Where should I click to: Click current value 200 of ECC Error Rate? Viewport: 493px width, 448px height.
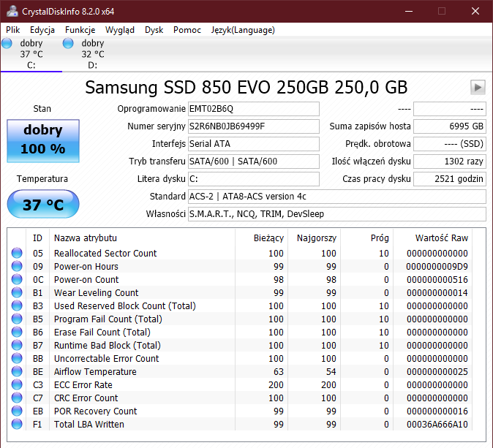coord(276,385)
